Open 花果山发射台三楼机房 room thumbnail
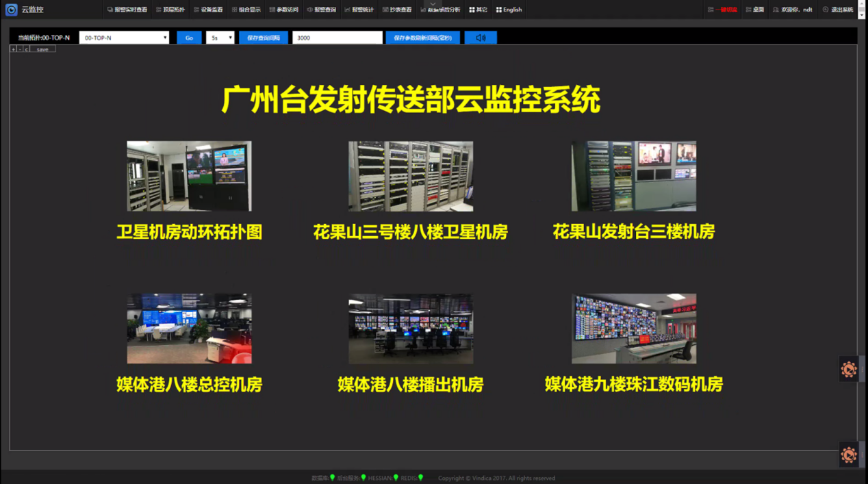This screenshot has height=484, width=868. pos(633,176)
